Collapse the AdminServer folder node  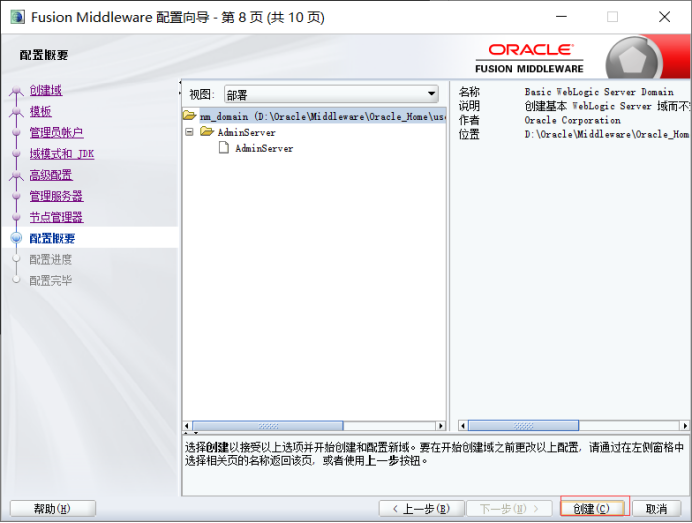click(x=189, y=132)
